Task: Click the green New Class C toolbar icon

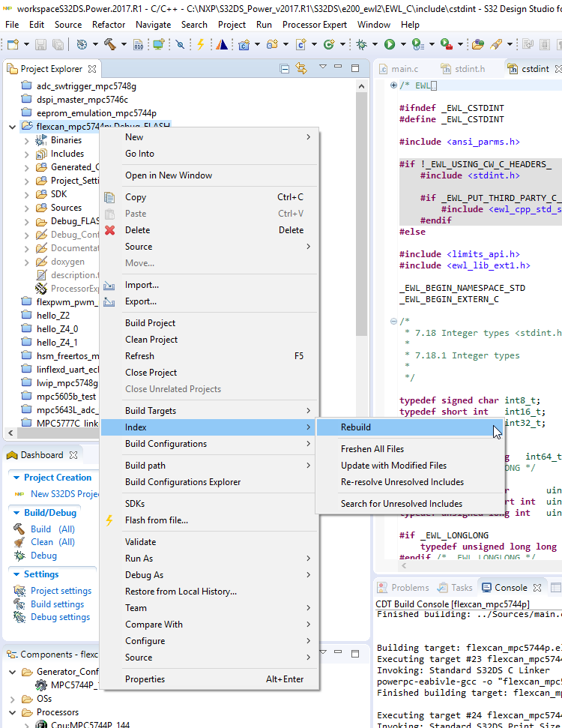Action: (329, 44)
